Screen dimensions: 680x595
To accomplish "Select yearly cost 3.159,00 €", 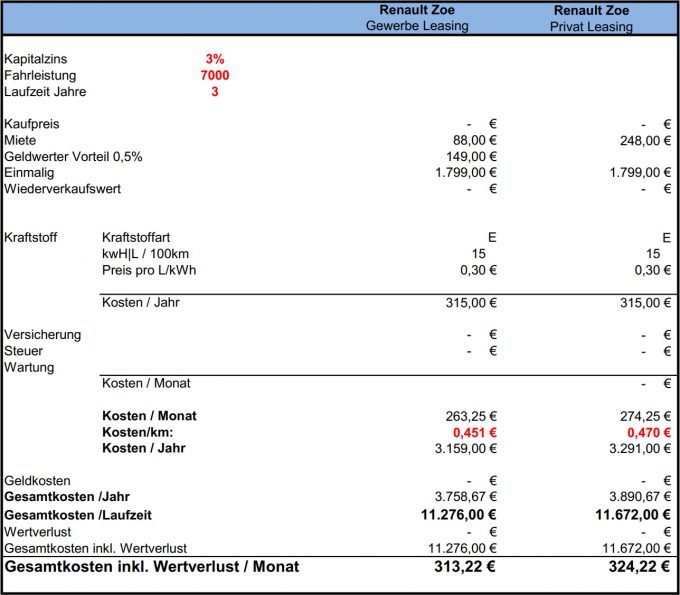I will point(466,448).
